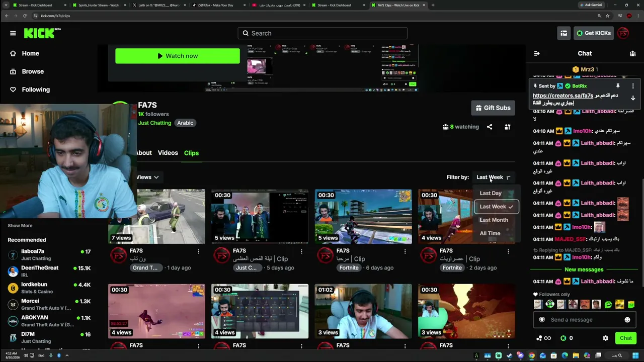The height and width of the screenshot is (362, 644).
Task: Select All Time filter option
Action: pos(490,233)
